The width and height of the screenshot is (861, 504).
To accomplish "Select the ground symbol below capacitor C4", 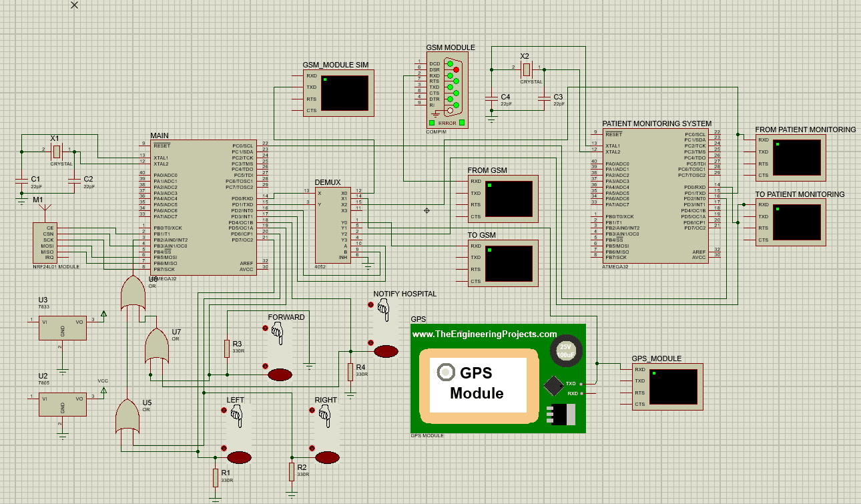I will click(491, 119).
